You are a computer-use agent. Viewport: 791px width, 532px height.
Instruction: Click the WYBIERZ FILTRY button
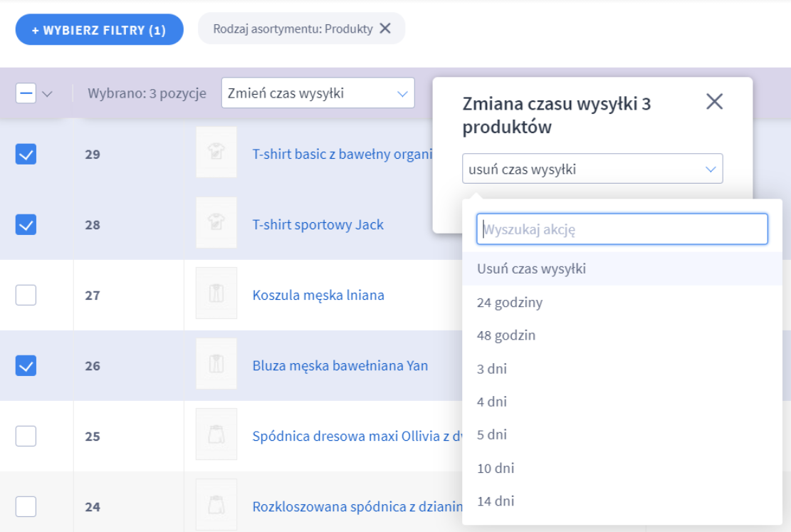98,30
